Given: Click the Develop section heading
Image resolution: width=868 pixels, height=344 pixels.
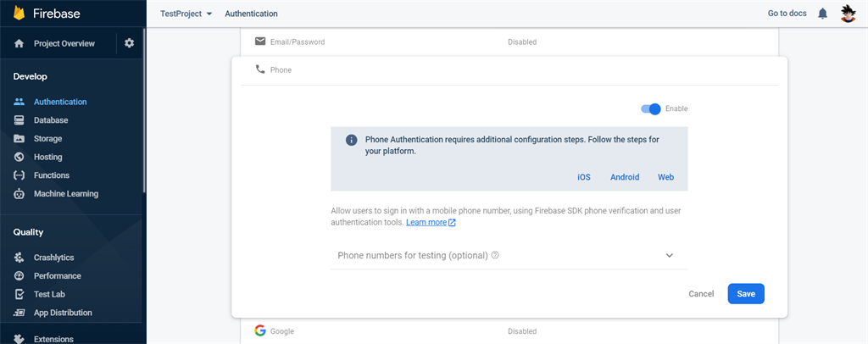Looking at the screenshot, I should pyautogui.click(x=31, y=76).
